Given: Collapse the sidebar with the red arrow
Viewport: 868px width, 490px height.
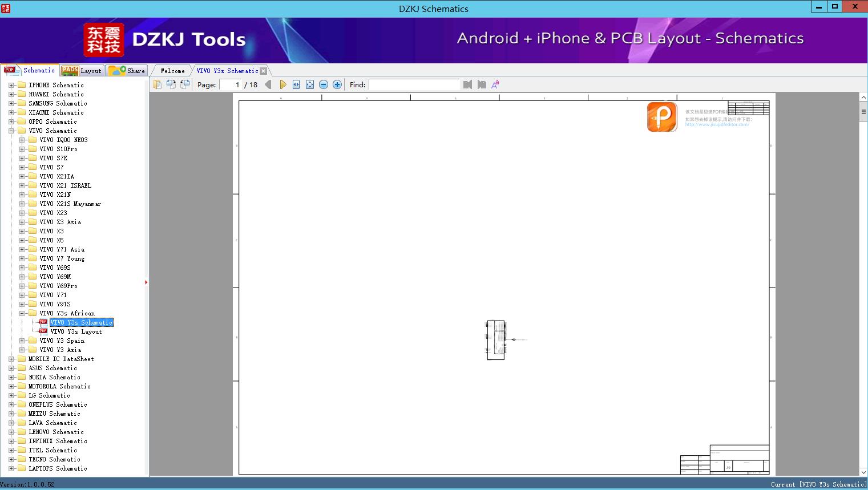Looking at the screenshot, I should (146, 282).
